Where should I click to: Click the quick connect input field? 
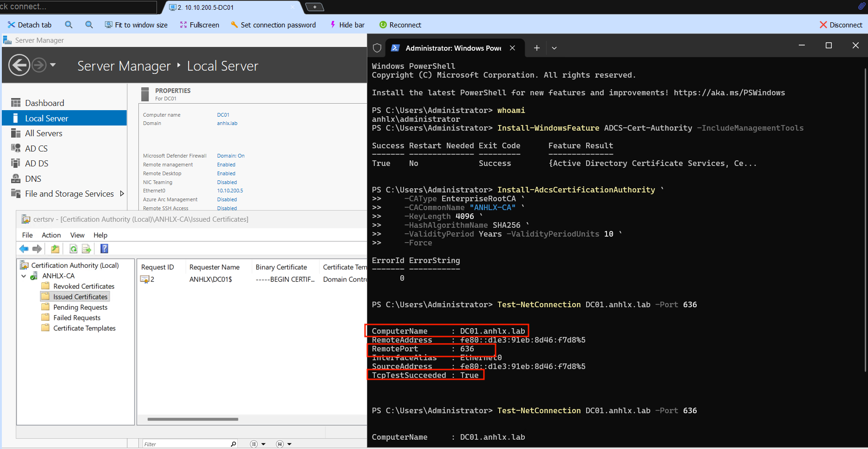78,7
